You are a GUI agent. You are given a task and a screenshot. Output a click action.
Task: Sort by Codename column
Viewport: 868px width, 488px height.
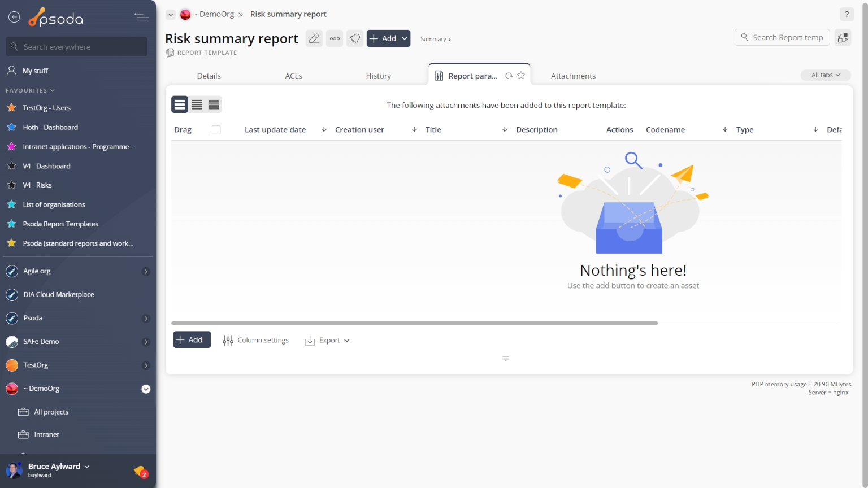click(x=725, y=129)
